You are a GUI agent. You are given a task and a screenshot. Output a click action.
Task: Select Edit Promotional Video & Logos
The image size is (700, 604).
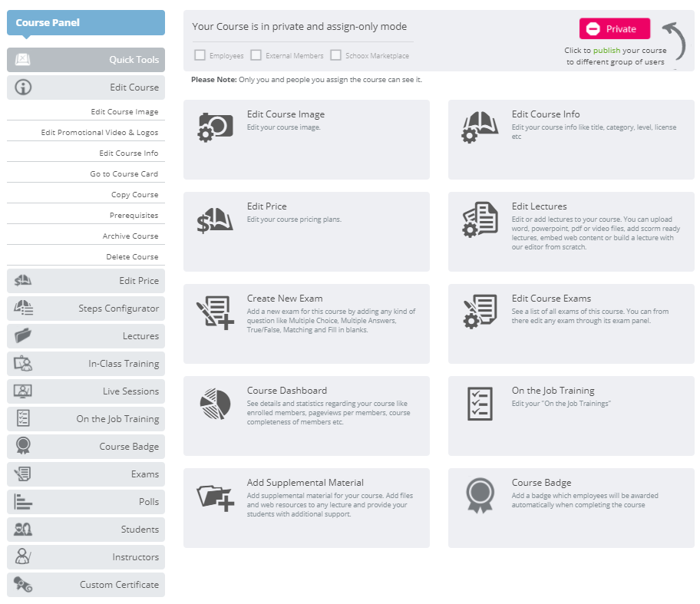[100, 132]
